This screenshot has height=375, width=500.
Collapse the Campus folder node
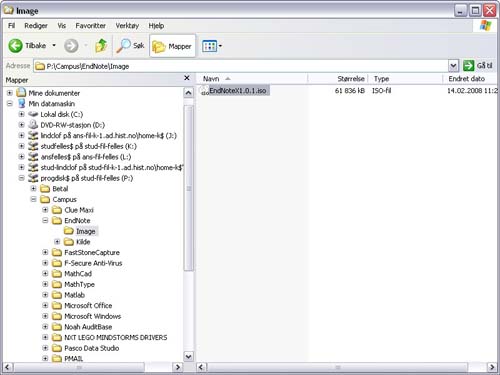tap(33, 199)
